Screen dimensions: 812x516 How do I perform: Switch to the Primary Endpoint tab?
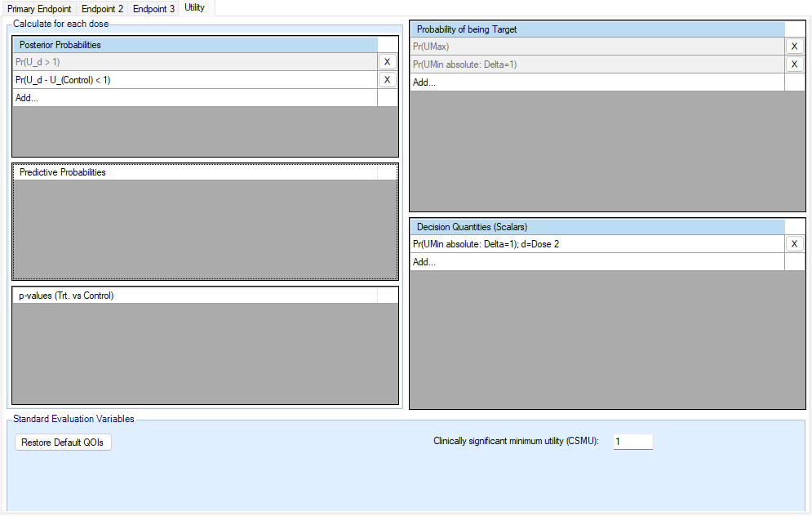pyautogui.click(x=39, y=9)
